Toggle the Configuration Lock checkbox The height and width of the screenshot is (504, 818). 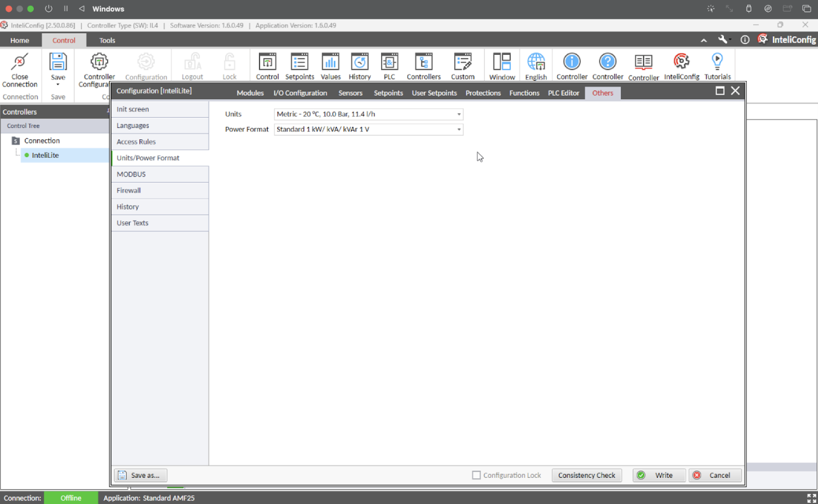[x=476, y=475]
